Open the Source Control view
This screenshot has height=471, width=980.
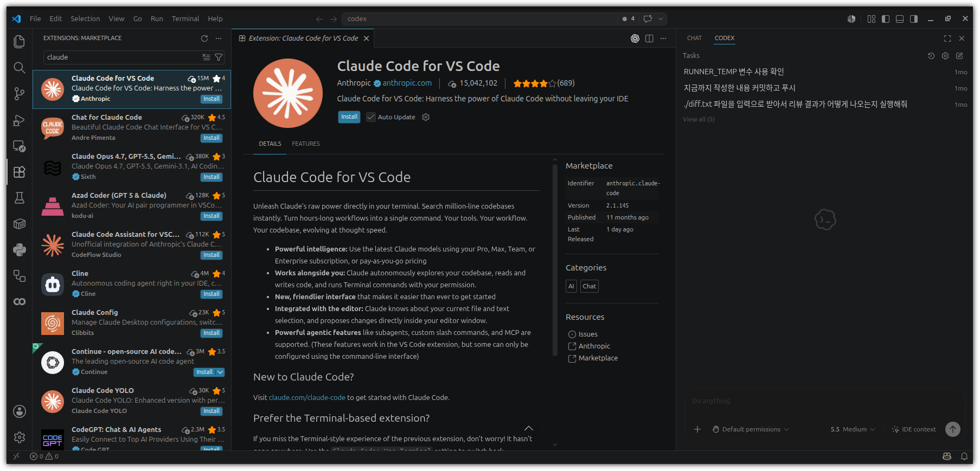[20, 94]
